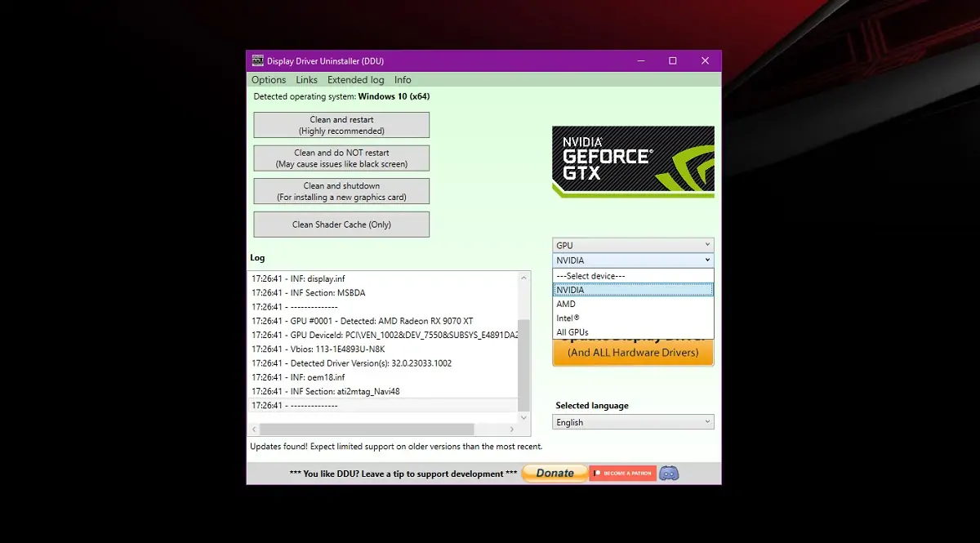The height and width of the screenshot is (543, 980).
Task: Open the Become a Patron link
Action: (622, 473)
